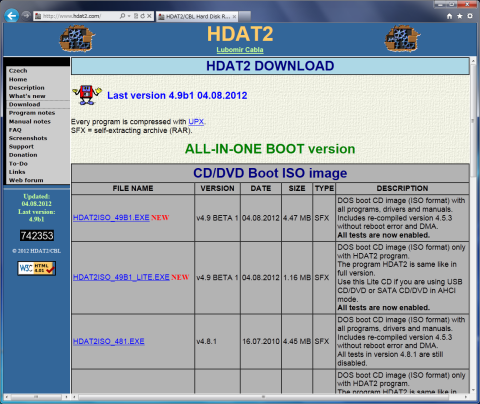The height and width of the screenshot is (404, 480).
Task: Click the compatibility view icon in address bar
Action: coord(136,16)
